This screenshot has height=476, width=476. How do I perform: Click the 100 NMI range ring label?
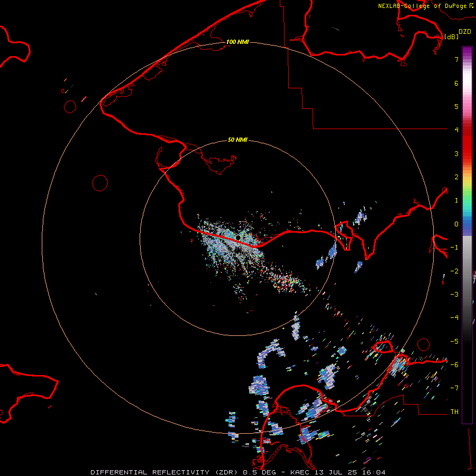[237, 42]
